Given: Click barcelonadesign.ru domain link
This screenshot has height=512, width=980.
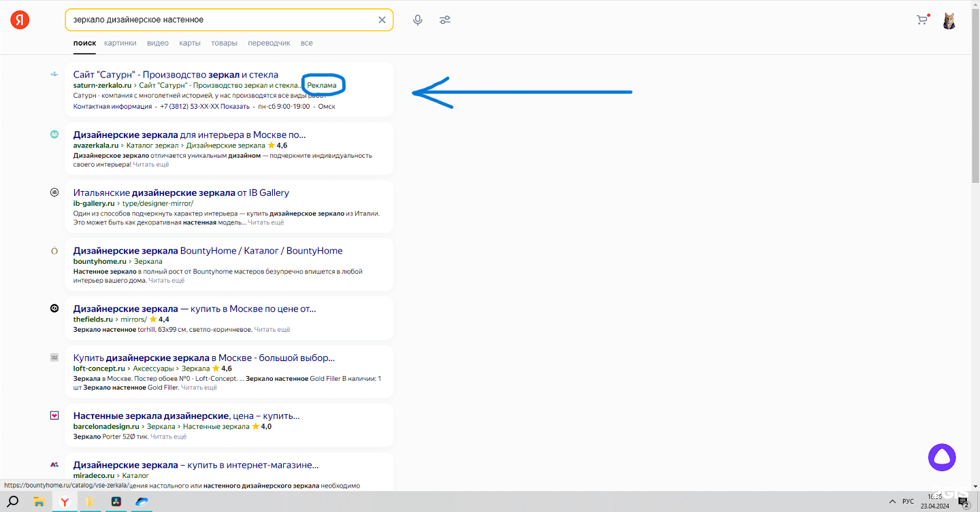Looking at the screenshot, I should coord(107,426).
